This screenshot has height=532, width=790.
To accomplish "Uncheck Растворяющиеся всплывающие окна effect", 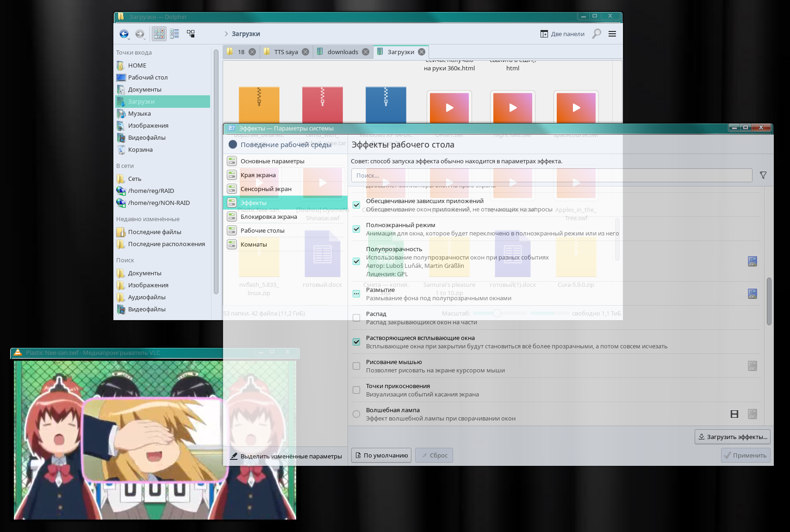I will [x=356, y=342].
